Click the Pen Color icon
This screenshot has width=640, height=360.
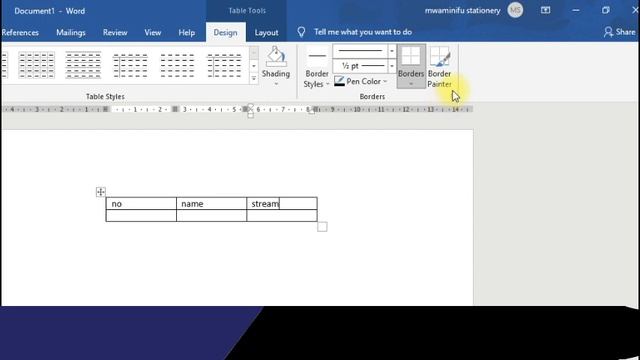339,81
